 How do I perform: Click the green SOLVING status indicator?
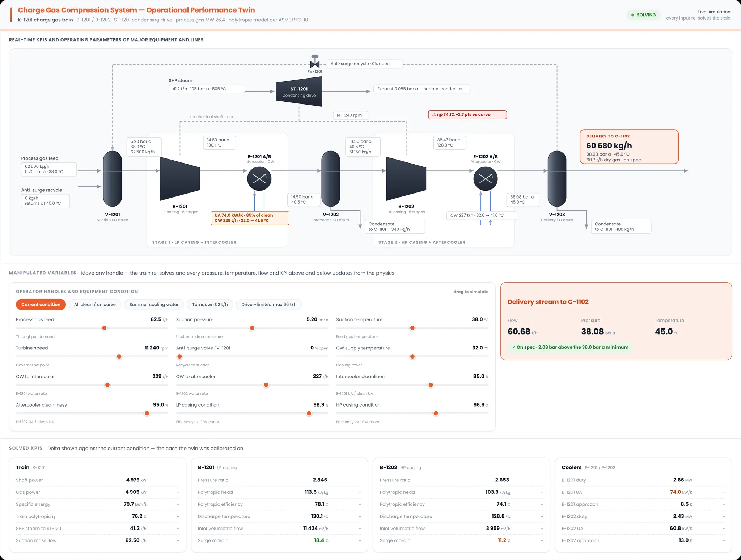click(644, 15)
